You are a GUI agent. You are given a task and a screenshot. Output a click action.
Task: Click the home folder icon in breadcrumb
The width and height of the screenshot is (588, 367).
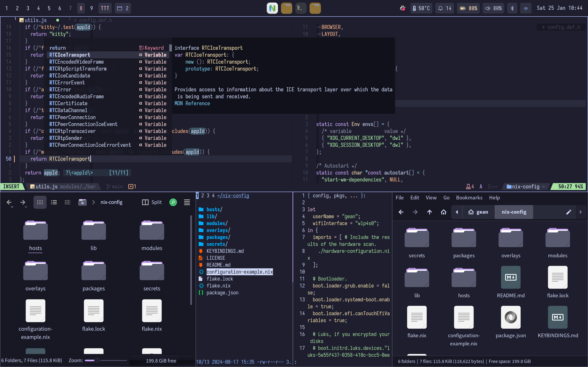[x=82, y=202]
